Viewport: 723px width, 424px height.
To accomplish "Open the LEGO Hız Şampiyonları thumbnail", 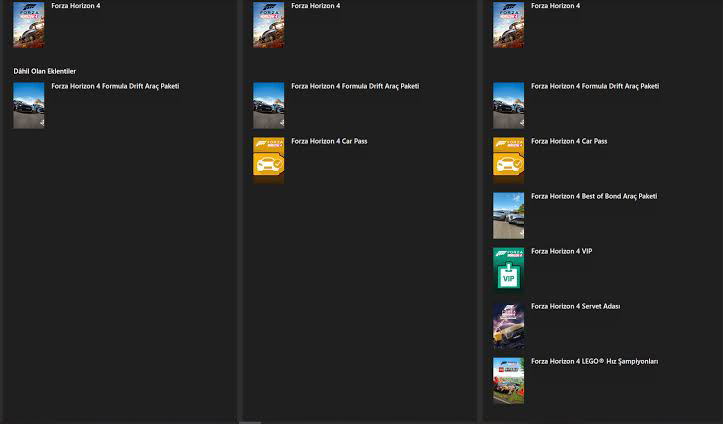I will click(508, 379).
